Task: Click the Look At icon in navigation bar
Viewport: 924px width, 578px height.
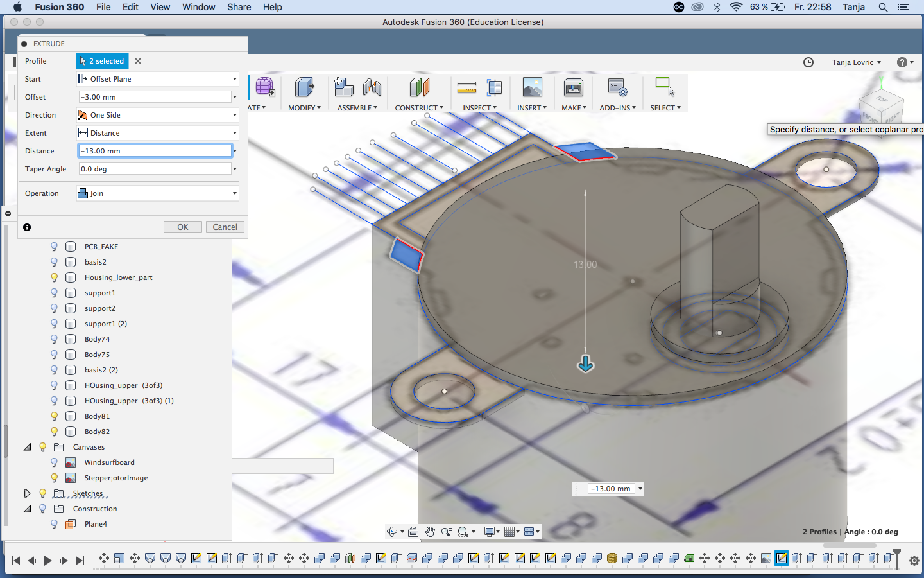Action: (x=413, y=532)
